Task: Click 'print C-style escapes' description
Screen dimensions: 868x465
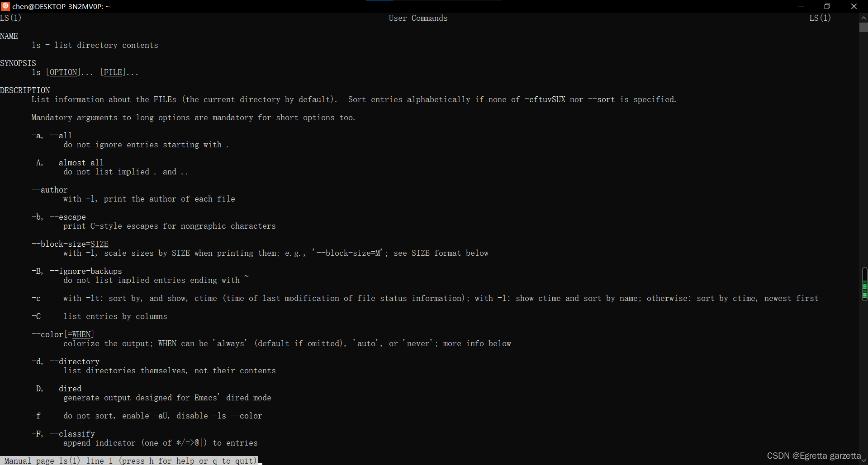Action: 169,226
